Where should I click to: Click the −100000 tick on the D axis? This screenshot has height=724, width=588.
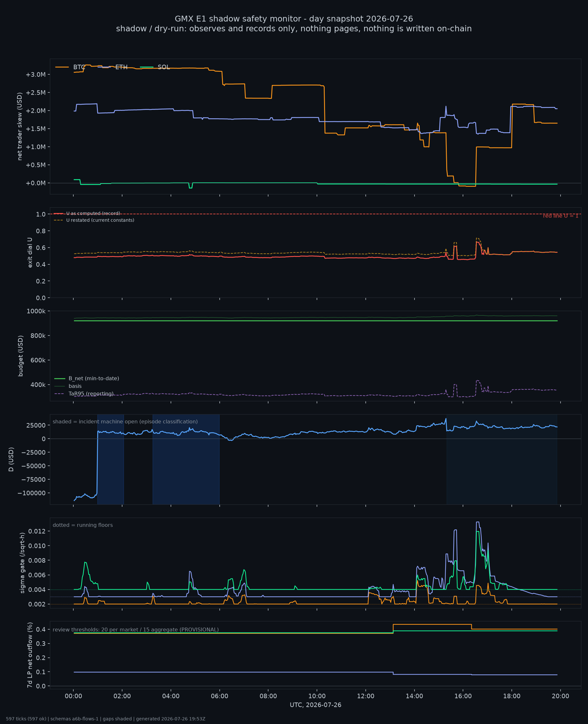pos(32,493)
